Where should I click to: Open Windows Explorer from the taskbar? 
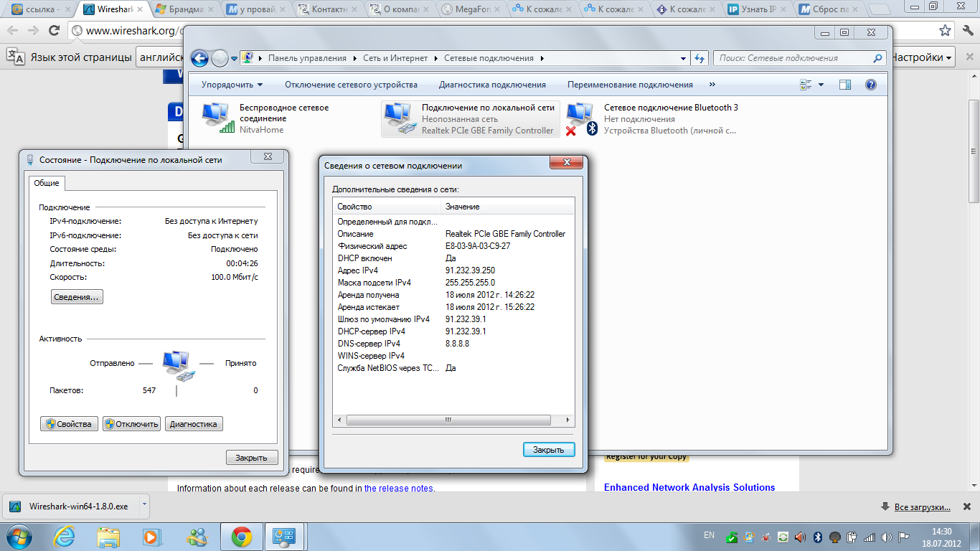tap(108, 536)
